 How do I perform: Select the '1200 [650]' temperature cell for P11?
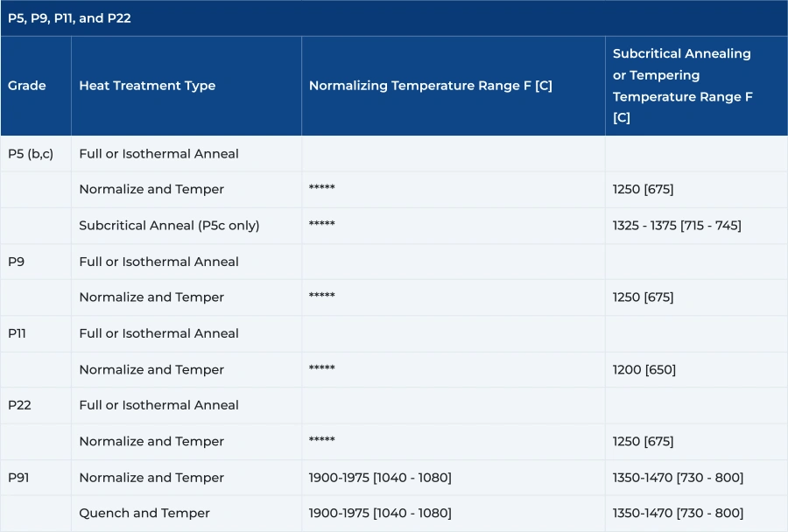point(643,369)
